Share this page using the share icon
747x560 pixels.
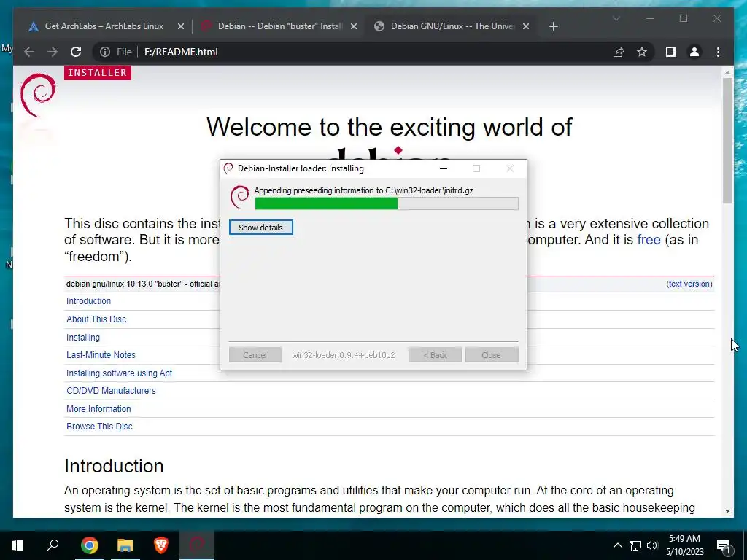[x=619, y=52]
